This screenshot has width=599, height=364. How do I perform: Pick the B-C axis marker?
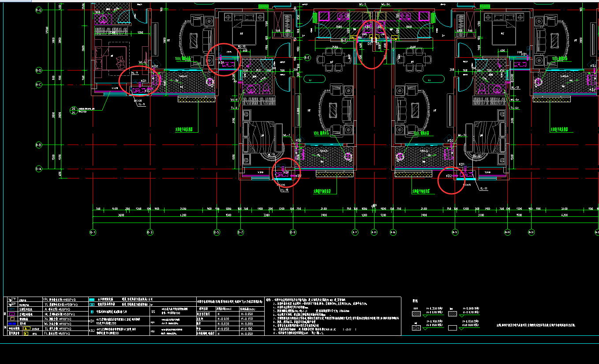[39, 85]
